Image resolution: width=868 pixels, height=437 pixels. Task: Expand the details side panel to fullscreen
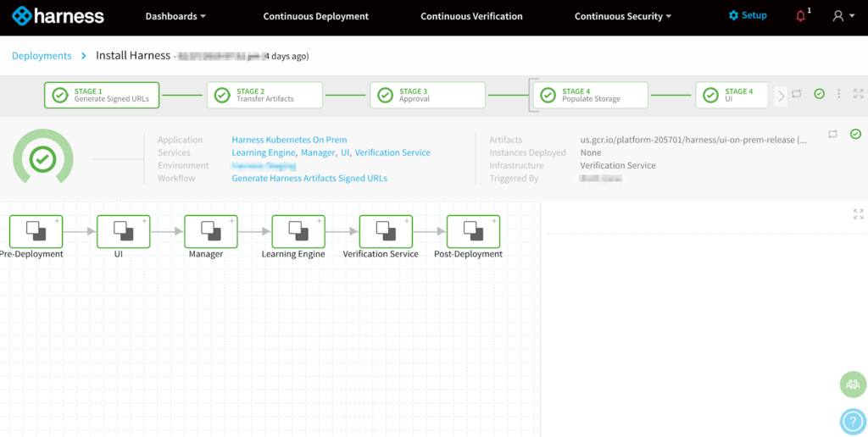[858, 214]
